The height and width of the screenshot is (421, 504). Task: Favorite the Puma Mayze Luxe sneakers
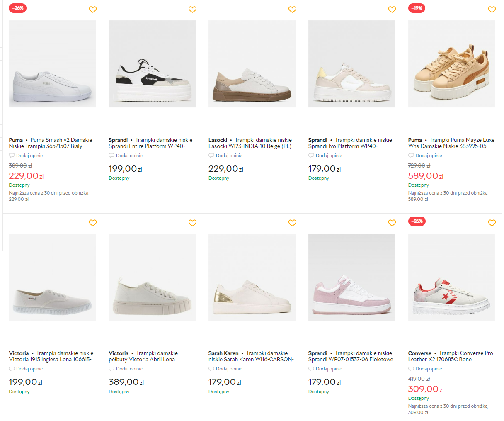(x=492, y=10)
